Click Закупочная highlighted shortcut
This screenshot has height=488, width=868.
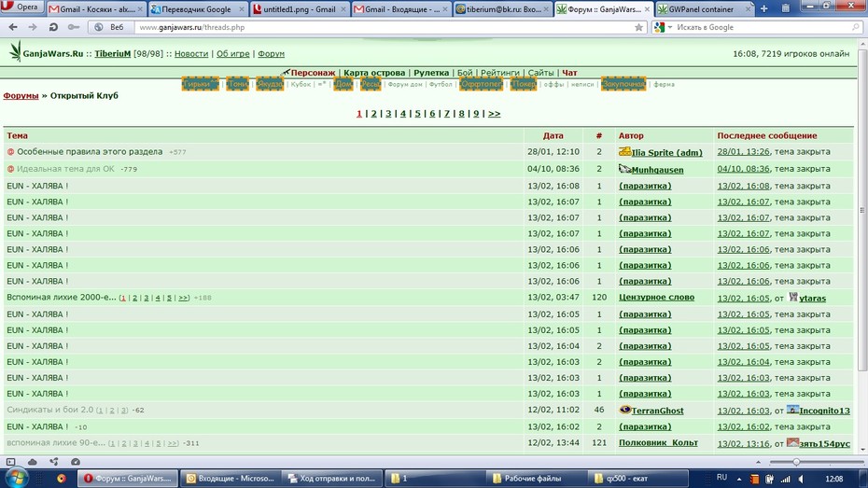point(623,84)
